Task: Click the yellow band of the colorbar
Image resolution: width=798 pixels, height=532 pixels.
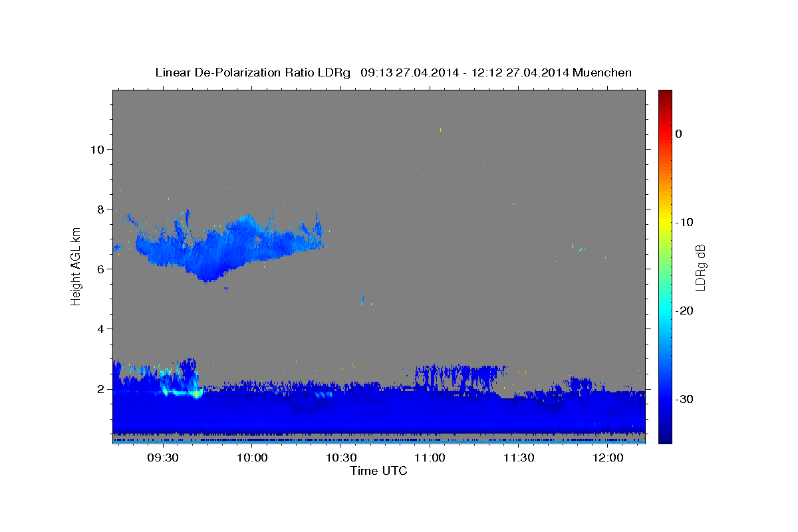Action: (664, 219)
